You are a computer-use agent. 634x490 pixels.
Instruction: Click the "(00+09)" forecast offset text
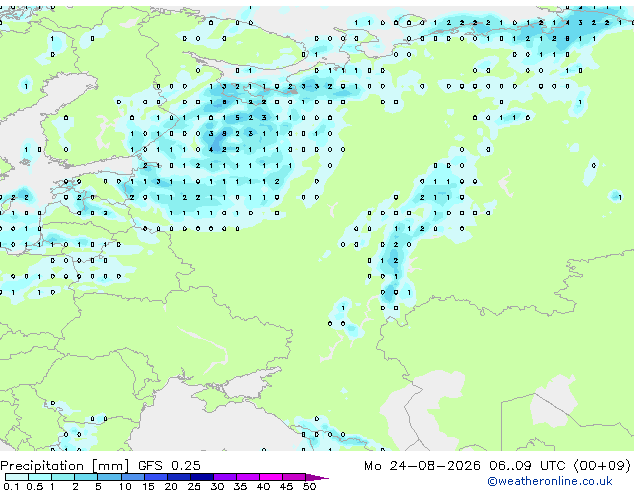[602, 466]
